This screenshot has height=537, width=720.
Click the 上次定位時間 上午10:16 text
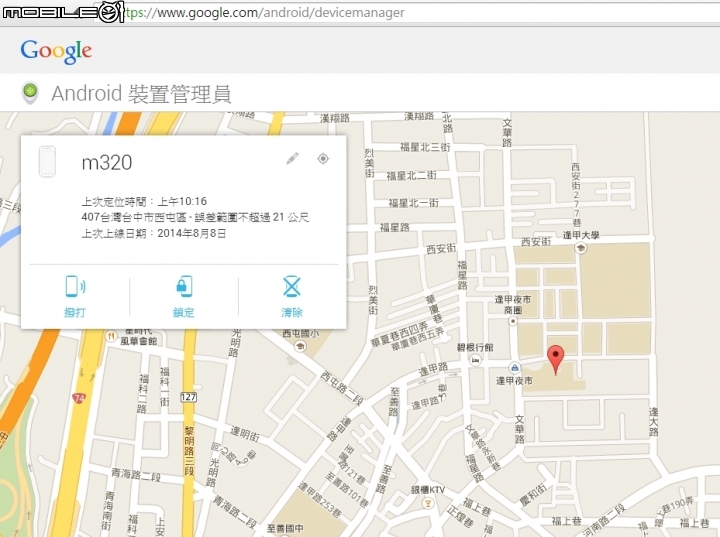tap(144, 201)
